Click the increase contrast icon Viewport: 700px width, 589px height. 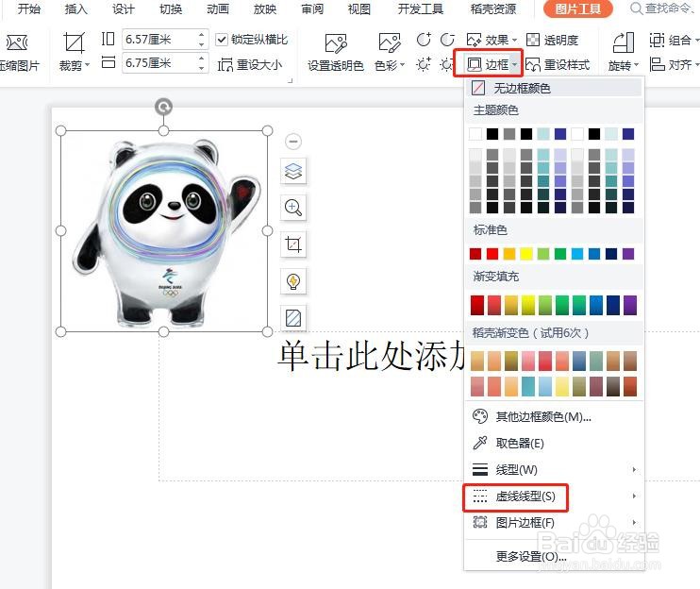424,40
